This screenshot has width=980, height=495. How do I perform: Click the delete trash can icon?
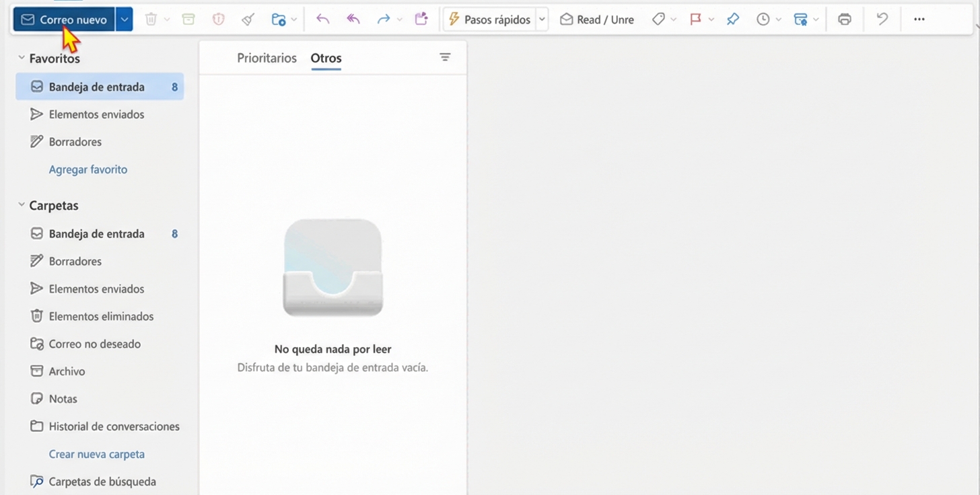tap(151, 20)
